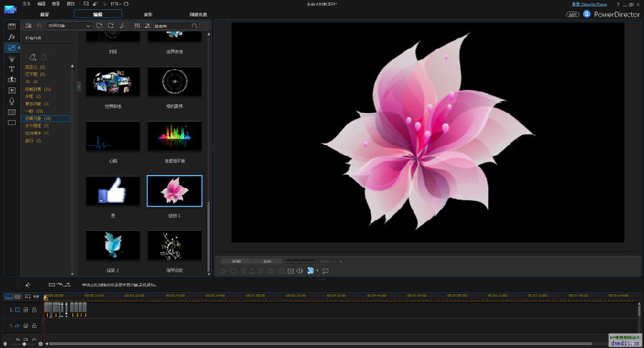Open the File (文件) menu

click(27, 4)
